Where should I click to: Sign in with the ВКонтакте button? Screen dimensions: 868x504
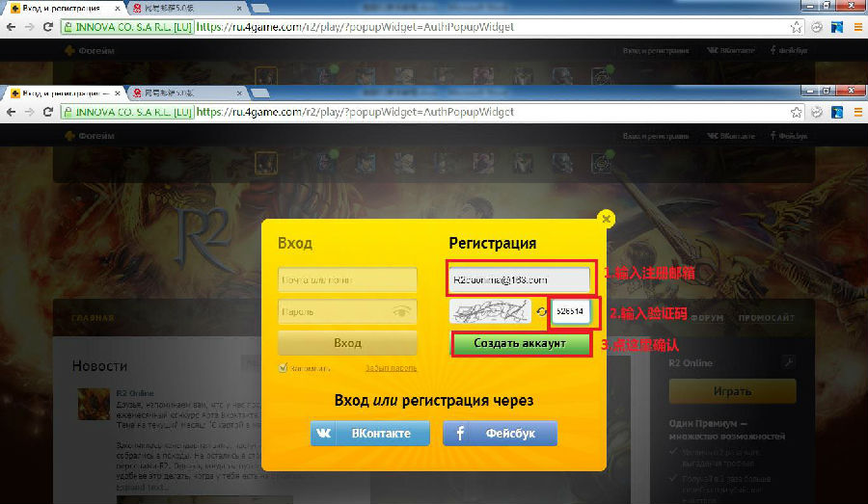370,434
